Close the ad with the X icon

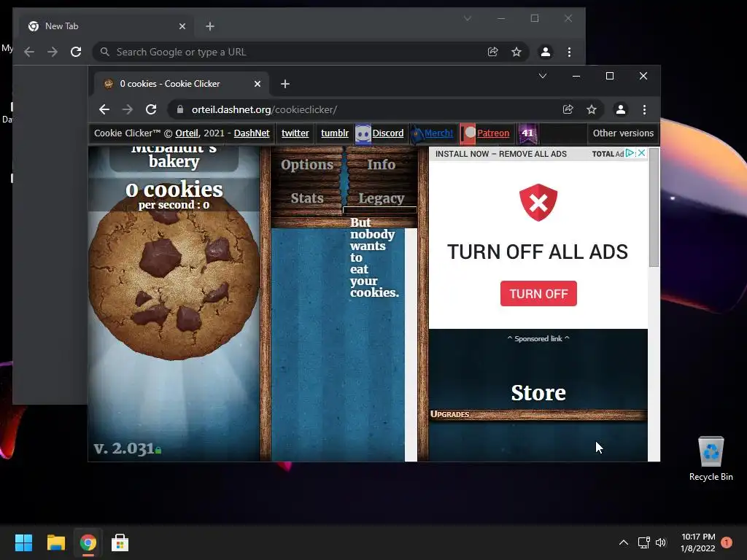coord(642,153)
